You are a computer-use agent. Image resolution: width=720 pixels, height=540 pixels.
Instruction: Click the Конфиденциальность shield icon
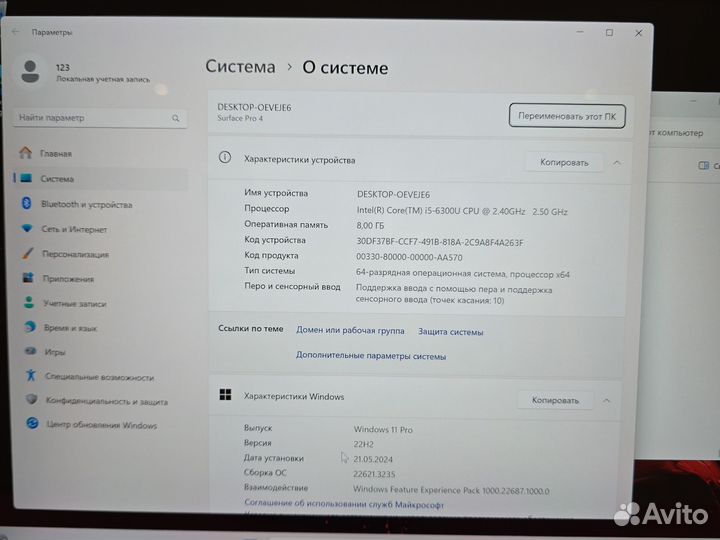point(32,399)
